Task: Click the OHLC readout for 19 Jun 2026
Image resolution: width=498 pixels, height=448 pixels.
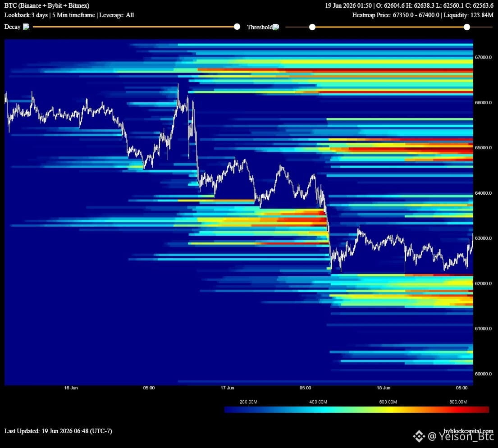Action: (x=409, y=5)
